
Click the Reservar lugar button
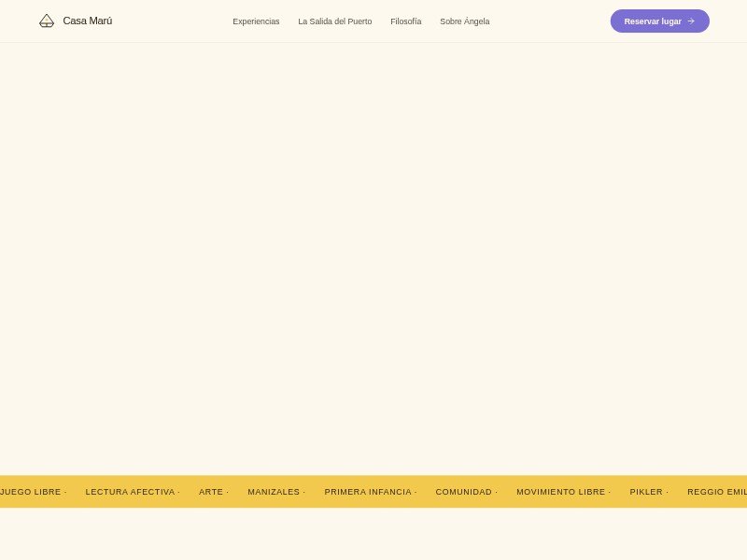[659, 21]
